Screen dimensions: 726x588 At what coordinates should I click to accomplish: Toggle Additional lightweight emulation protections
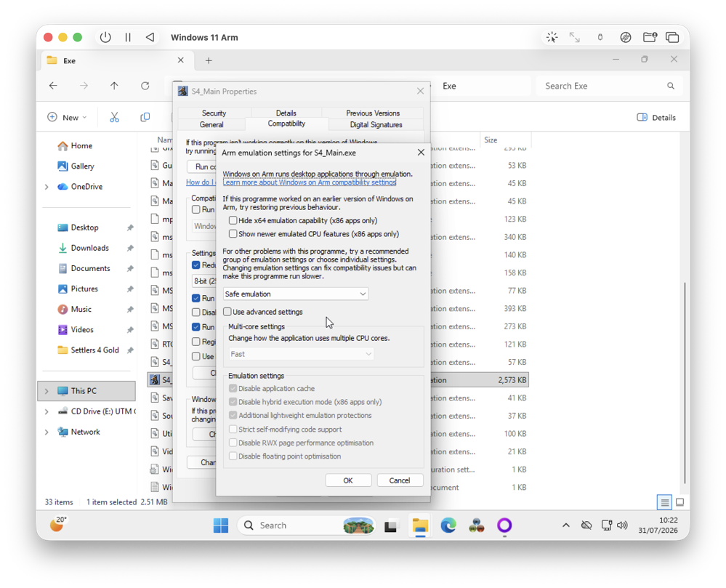click(233, 415)
